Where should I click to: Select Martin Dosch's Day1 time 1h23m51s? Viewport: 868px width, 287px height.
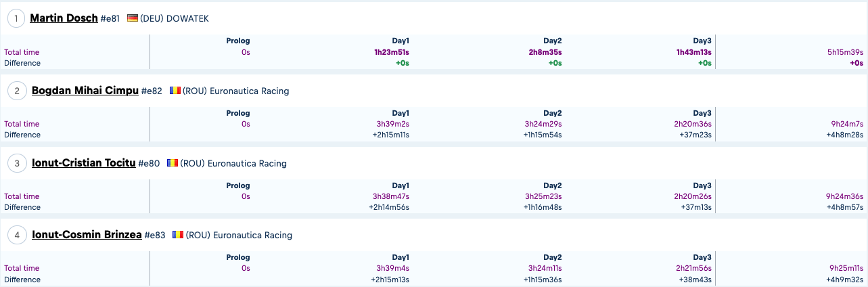(392, 51)
